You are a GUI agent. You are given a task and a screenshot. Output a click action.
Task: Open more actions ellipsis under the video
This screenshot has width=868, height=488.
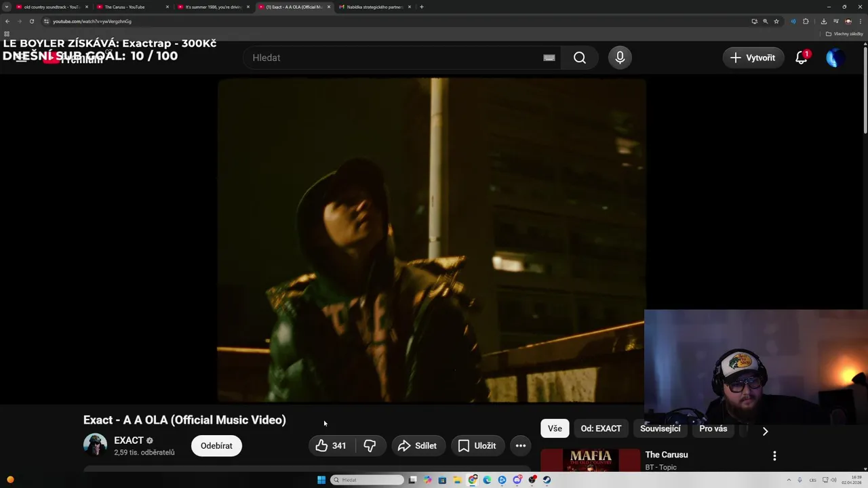[521, 445]
